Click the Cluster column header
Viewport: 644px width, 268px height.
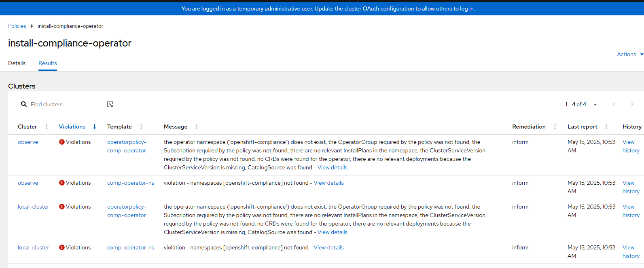28,127
